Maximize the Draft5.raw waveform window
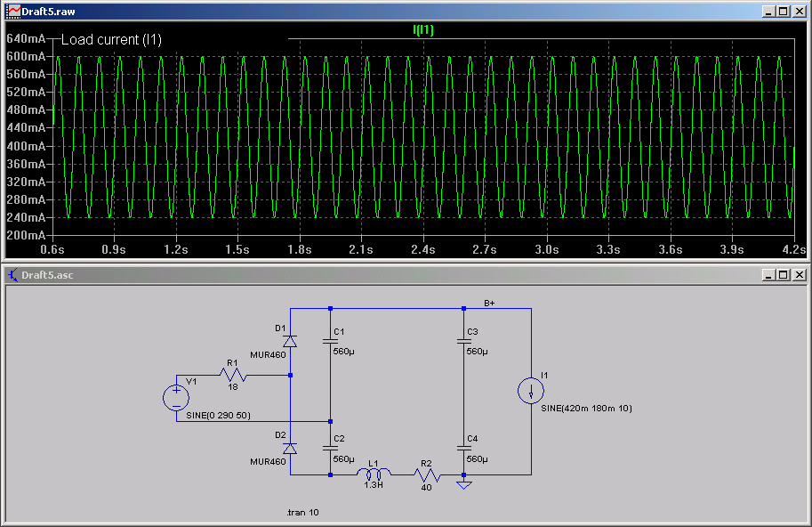Screen dimensions: 812x527 783,12
